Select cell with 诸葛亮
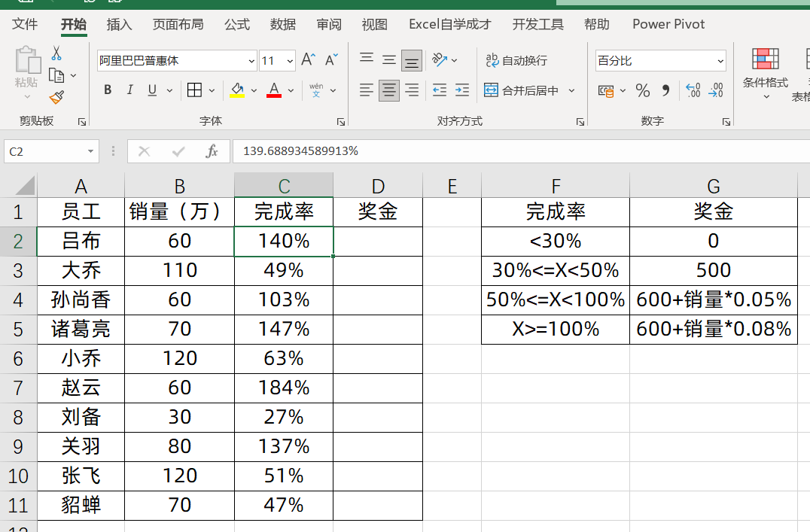The image size is (810, 532). click(x=81, y=329)
